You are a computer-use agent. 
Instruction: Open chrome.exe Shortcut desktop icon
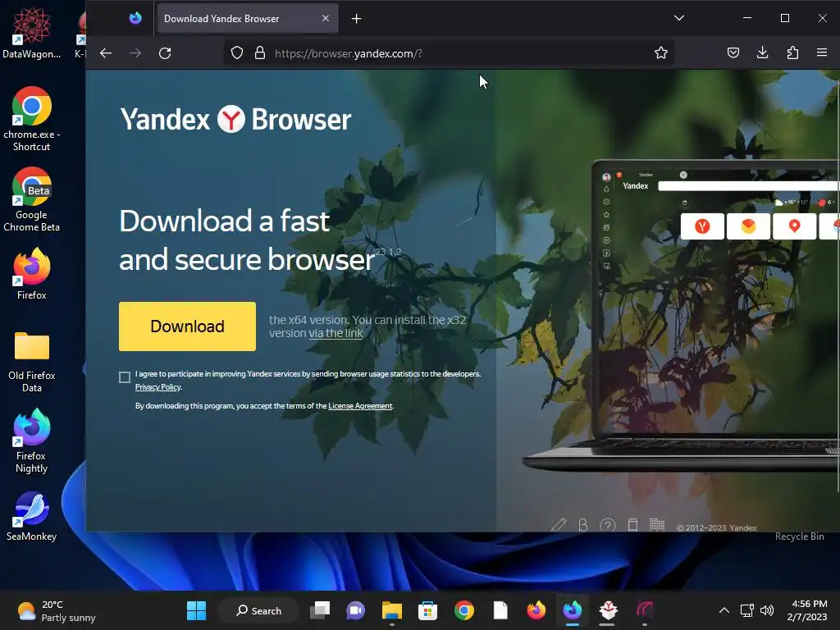tap(32, 119)
